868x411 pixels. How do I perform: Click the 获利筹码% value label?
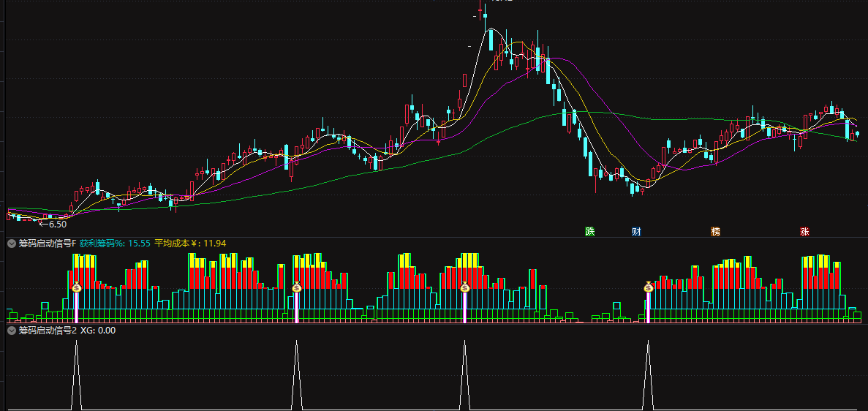coord(115,244)
